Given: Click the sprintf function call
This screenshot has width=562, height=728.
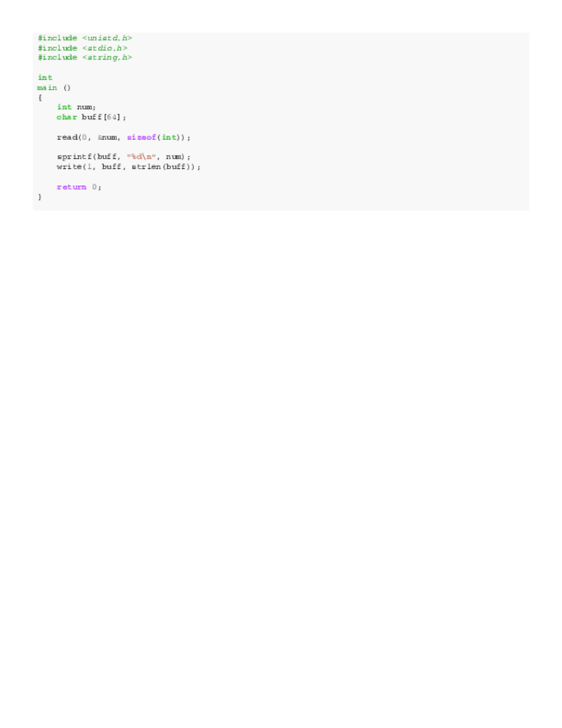Looking at the screenshot, I should (124, 157).
